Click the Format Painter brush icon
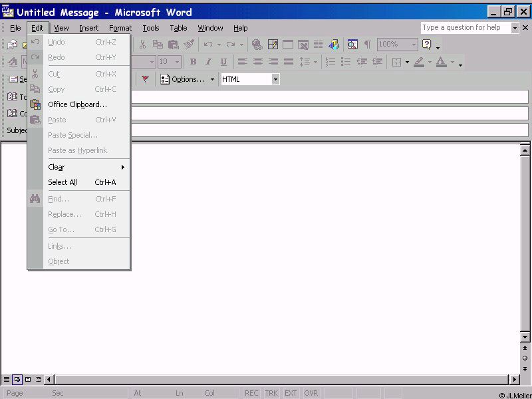The width and height of the screenshot is (532, 399). (x=189, y=45)
